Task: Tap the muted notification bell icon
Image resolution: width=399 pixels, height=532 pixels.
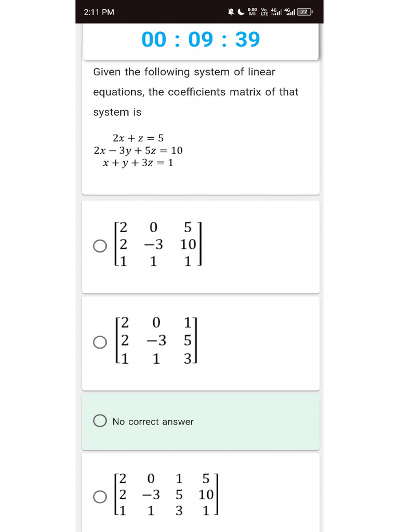Action: (231, 12)
